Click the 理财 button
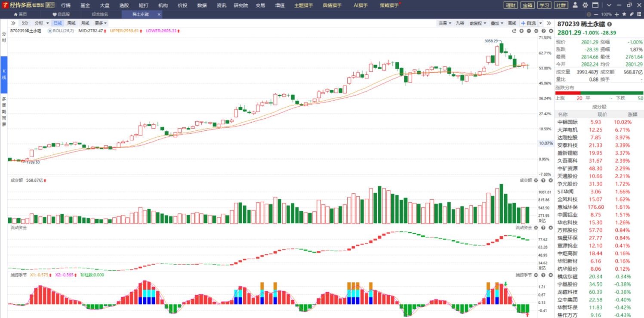644x318 pixels. (x=510, y=5)
